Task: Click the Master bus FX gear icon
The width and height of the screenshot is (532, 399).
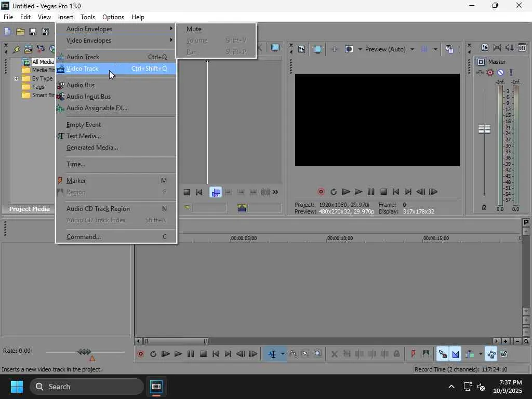Action: coord(490,72)
